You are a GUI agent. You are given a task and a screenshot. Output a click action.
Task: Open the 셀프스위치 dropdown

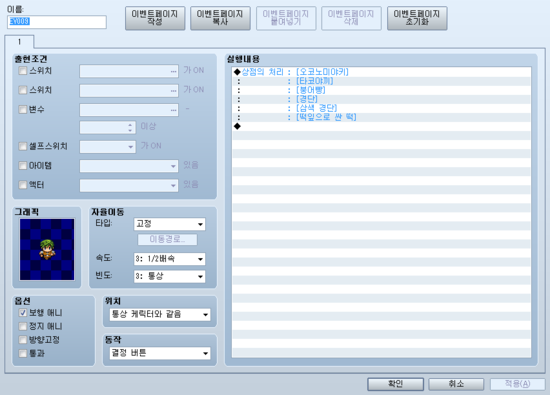pos(108,147)
